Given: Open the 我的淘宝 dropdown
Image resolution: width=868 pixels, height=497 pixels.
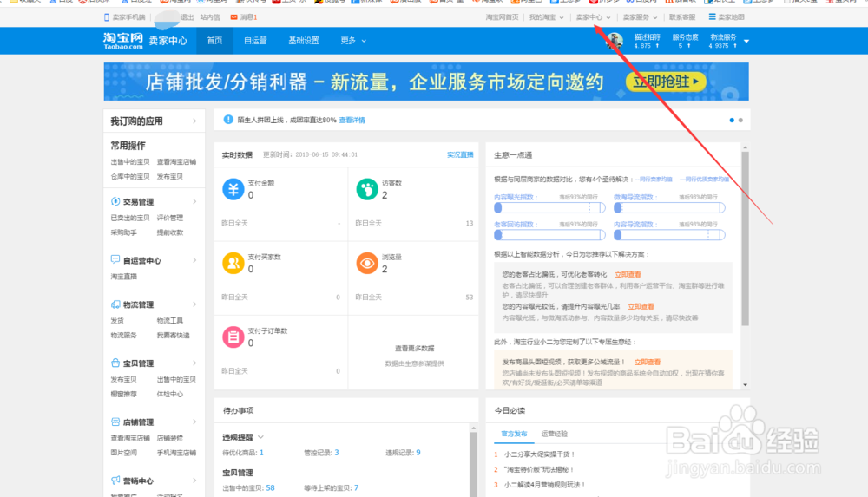Looking at the screenshot, I should (546, 17).
